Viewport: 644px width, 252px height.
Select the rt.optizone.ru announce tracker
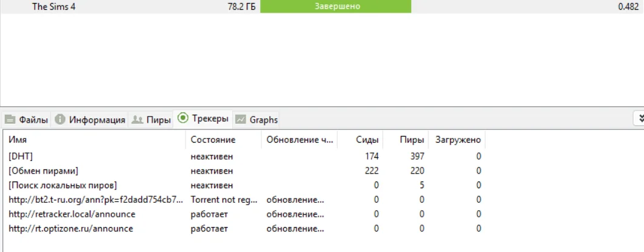coord(70,229)
